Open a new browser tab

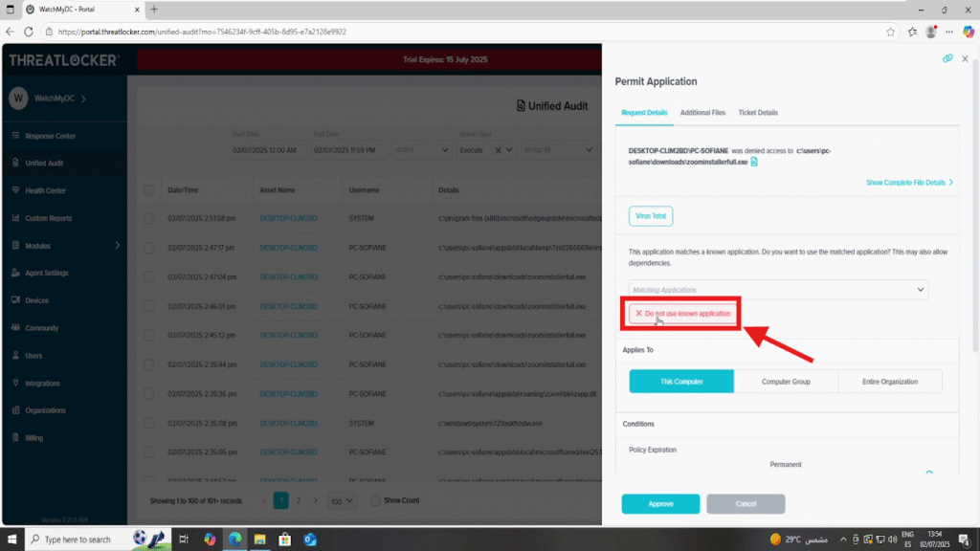pyautogui.click(x=154, y=10)
